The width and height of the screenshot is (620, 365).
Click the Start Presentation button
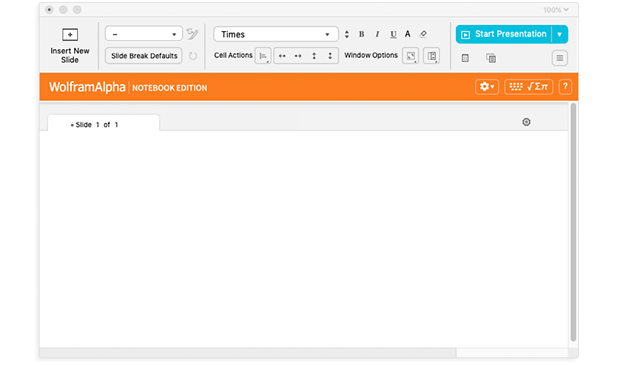[504, 34]
